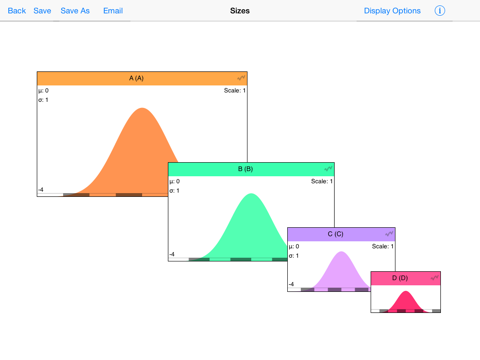
Task: Select the green B (B) title bar
Action: (x=251, y=169)
